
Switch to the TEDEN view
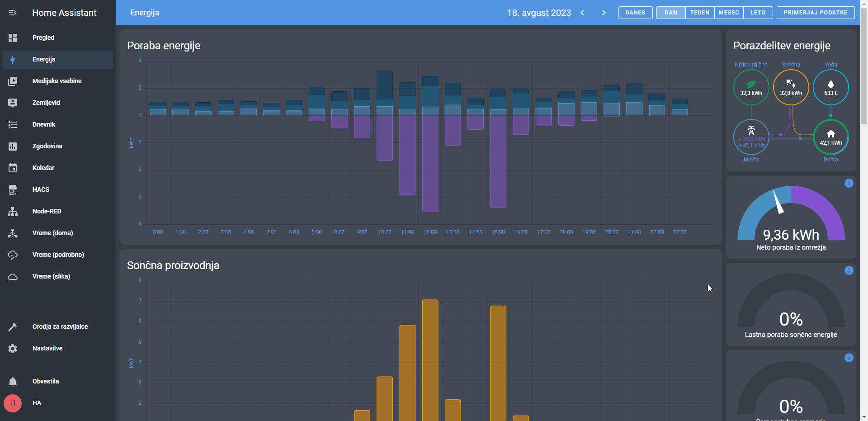click(x=700, y=13)
